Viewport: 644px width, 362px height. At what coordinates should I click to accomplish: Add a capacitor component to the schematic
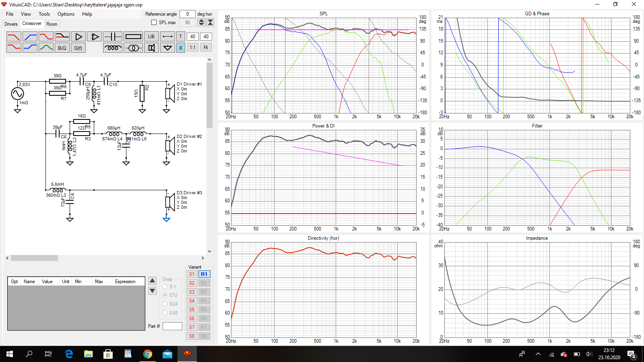113,37
